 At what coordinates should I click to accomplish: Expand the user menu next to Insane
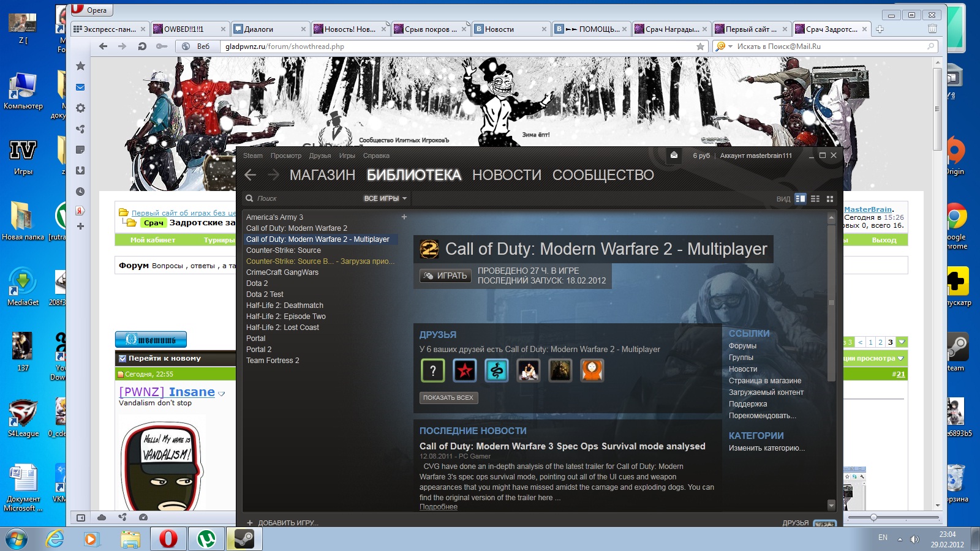222,394
